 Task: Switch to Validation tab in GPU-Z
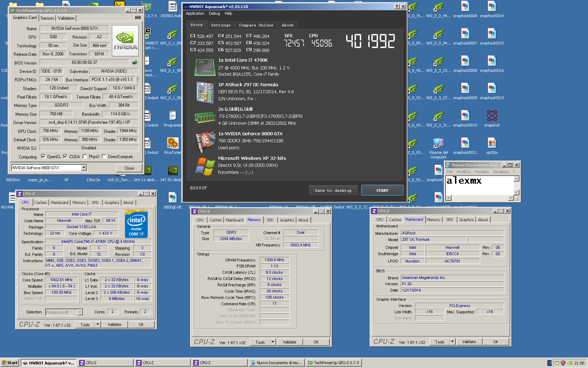pyautogui.click(x=66, y=18)
